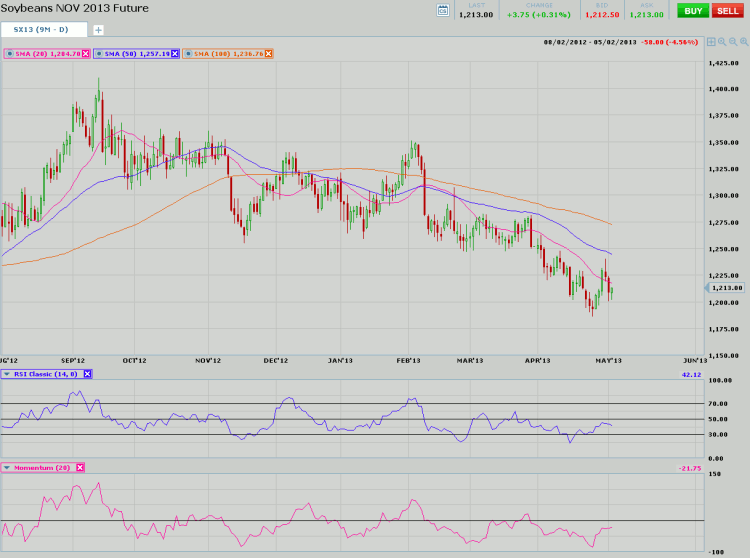The width and height of the screenshot is (750, 558).
Task: Remove the SMA (50) indicator
Action: coord(174,53)
